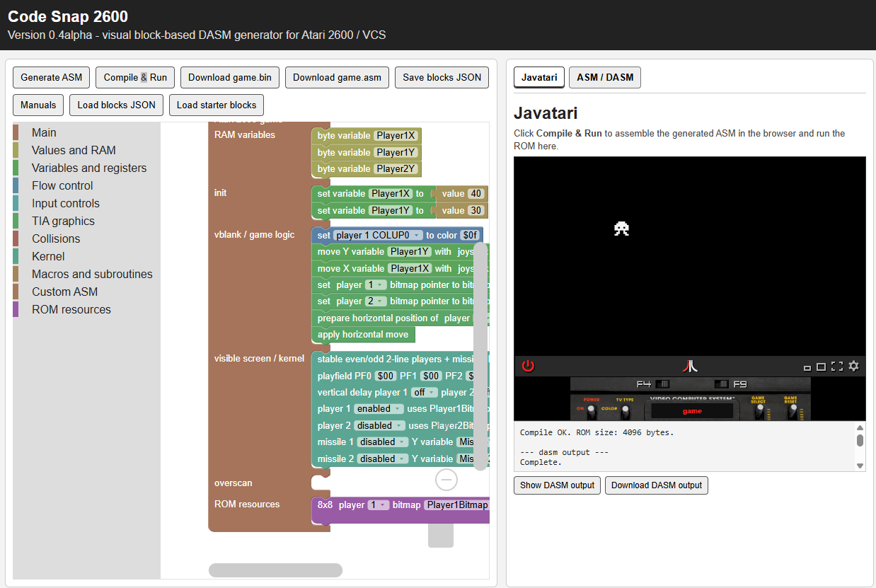Viewport: 876px width, 588px height.
Task: Switch to the ASM / DASM tab
Action: point(605,77)
